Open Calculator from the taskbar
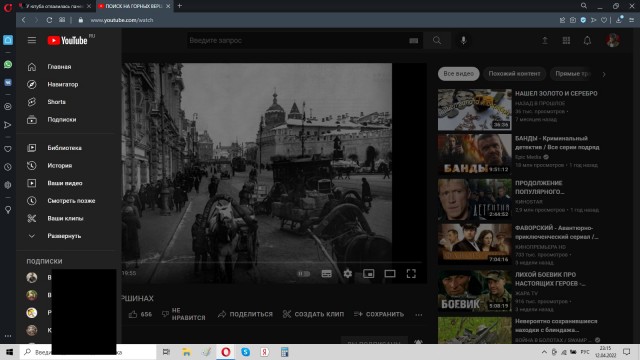640x360 pixels. pyautogui.click(x=285, y=352)
